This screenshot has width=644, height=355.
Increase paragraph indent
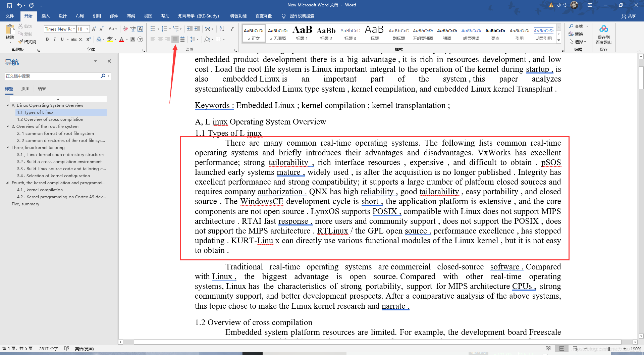pyautogui.click(x=197, y=29)
